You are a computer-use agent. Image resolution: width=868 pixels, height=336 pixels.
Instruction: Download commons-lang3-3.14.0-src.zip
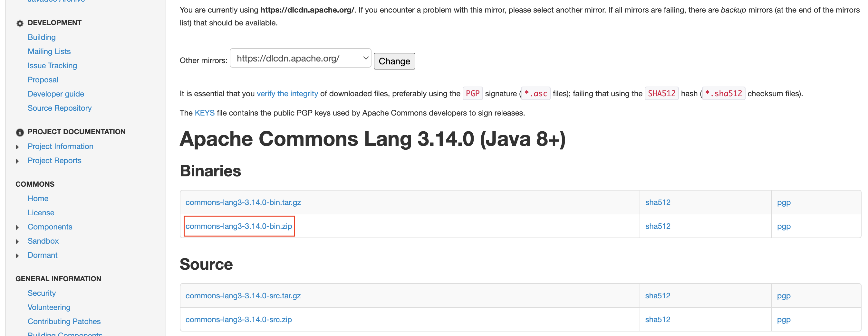tap(238, 320)
